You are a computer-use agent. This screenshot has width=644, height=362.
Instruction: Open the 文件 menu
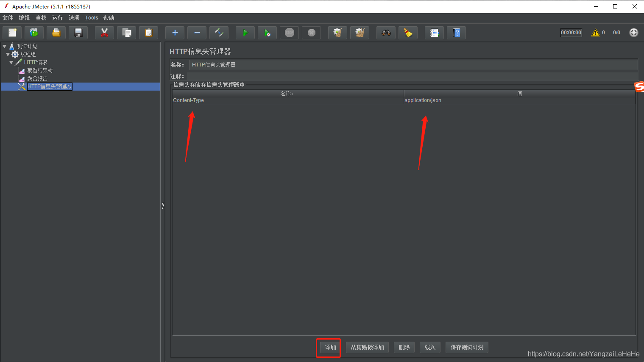point(8,18)
